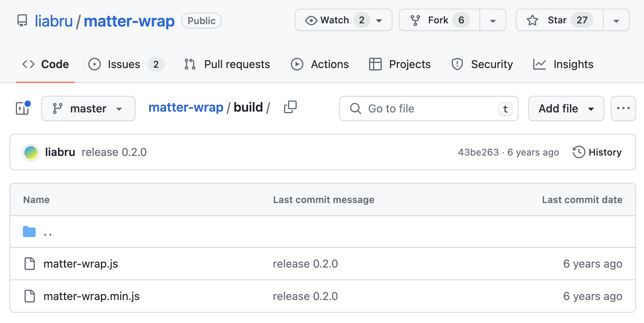Expand the file tree side panel
Viewport: 644px width, 323px height.
point(23,108)
